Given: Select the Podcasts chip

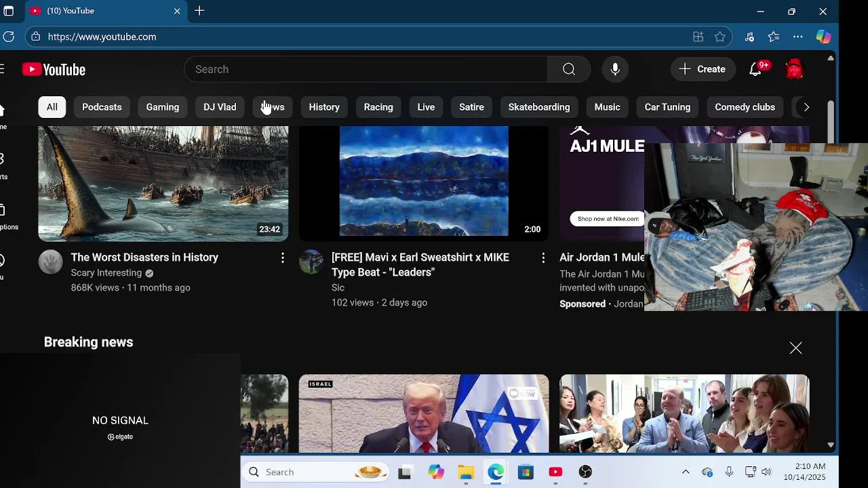Looking at the screenshot, I should 102,107.
